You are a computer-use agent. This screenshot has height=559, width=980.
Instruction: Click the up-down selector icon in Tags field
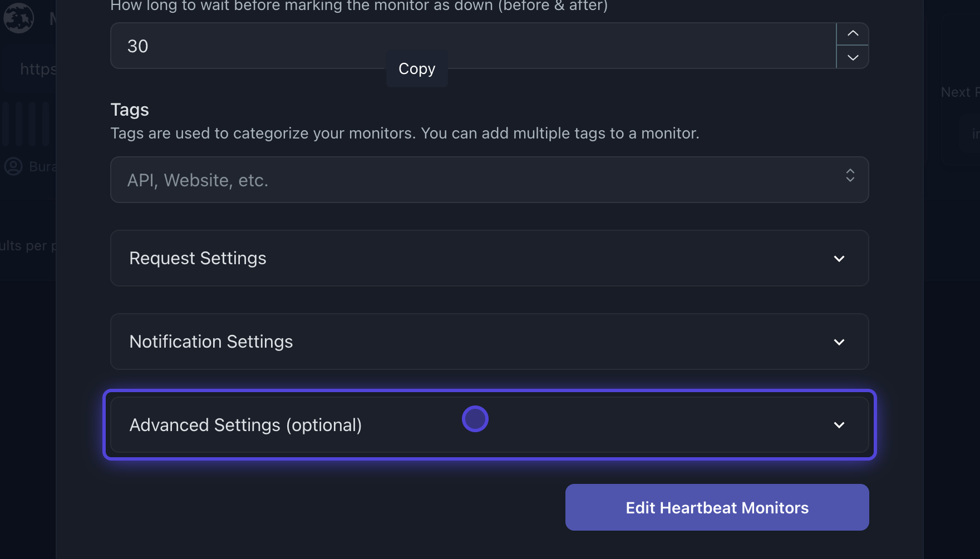pyautogui.click(x=850, y=176)
